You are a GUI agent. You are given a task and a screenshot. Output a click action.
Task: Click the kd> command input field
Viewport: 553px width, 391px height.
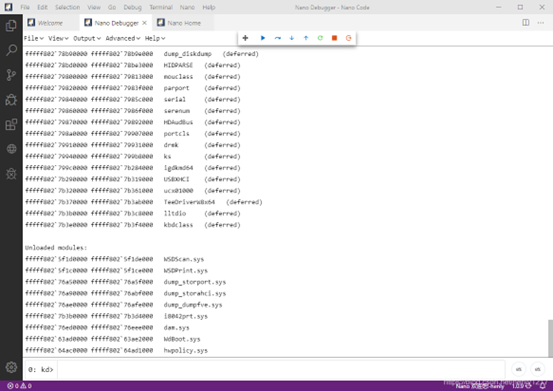281,369
